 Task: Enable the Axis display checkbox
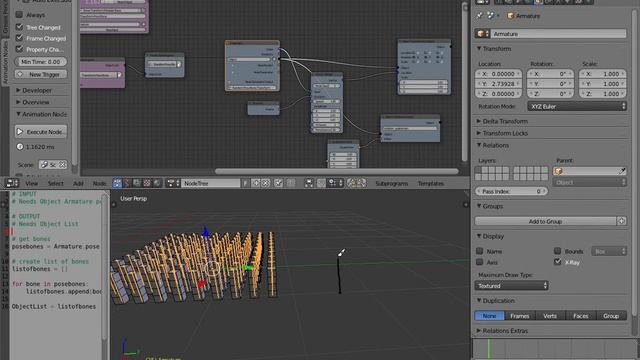(480, 262)
